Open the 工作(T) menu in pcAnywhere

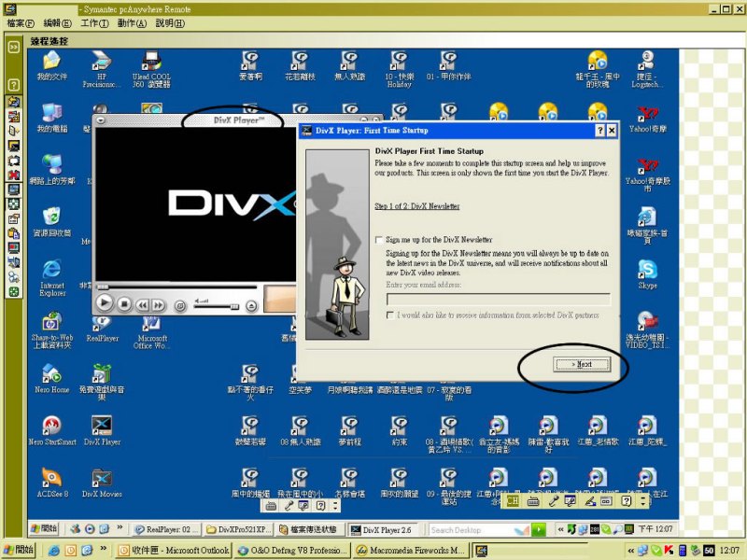pyautogui.click(x=95, y=22)
